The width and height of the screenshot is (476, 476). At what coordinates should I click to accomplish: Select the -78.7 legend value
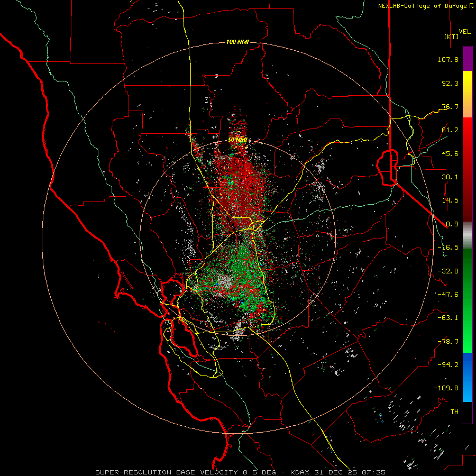tap(448, 342)
